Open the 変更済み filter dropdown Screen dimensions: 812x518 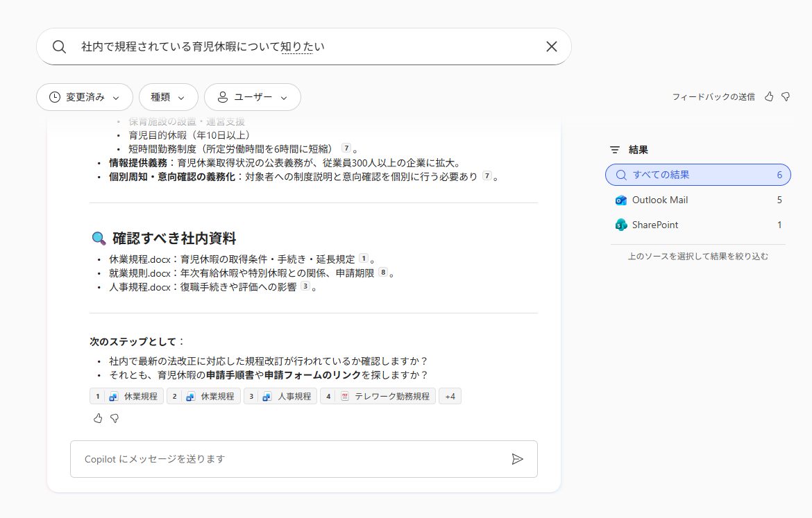[x=84, y=98]
